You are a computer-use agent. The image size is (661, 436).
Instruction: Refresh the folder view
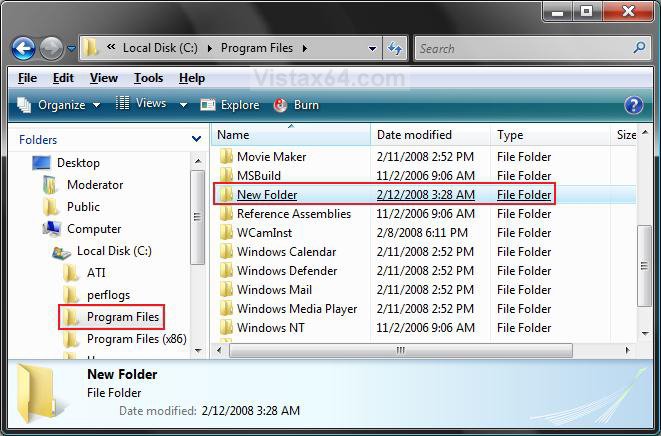395,48
